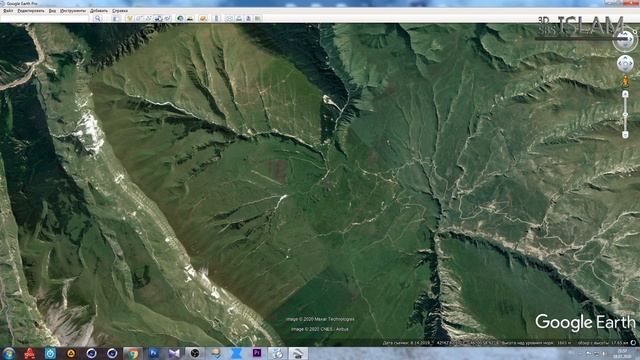Toggle the sidebar panel toolbar icon
This screenshot has width=640, height=360.
pos(116,18)
